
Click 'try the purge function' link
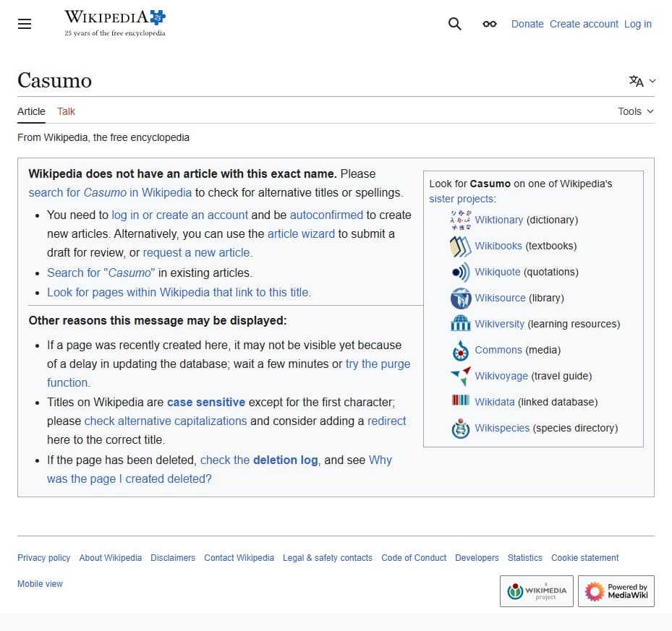point(378,364)
